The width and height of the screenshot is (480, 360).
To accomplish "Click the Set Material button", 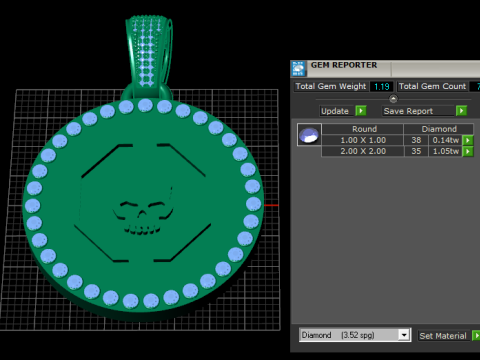I will click(443, 336).
